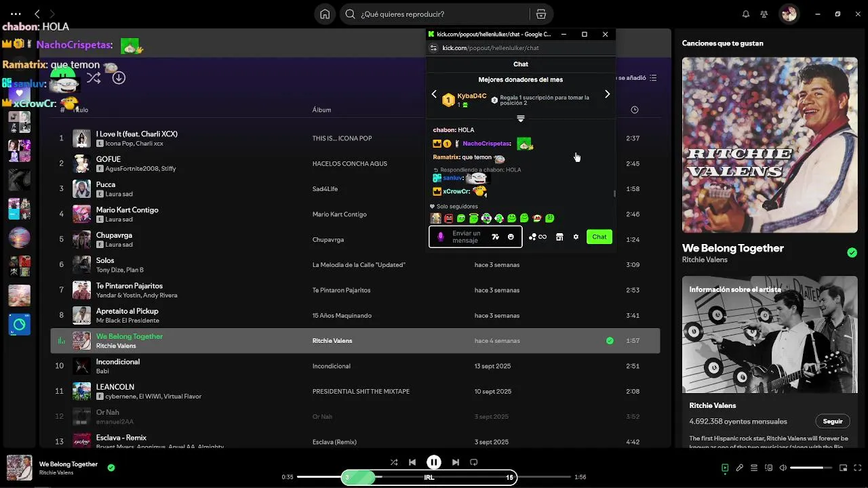Open site info icon in Kick address bar
This screenshot has height=488, width=868.
click(x=434, y=48)
